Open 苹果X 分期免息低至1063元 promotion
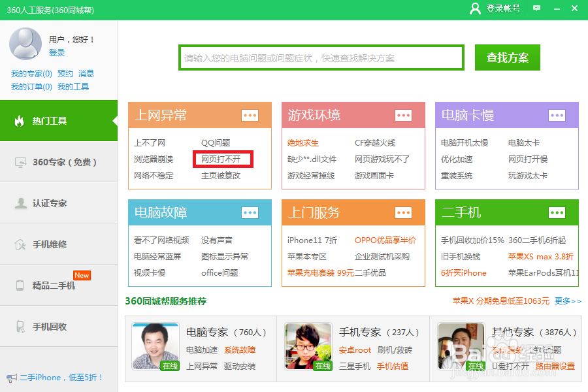Screen dimensions: 588x392 (501, 301)
